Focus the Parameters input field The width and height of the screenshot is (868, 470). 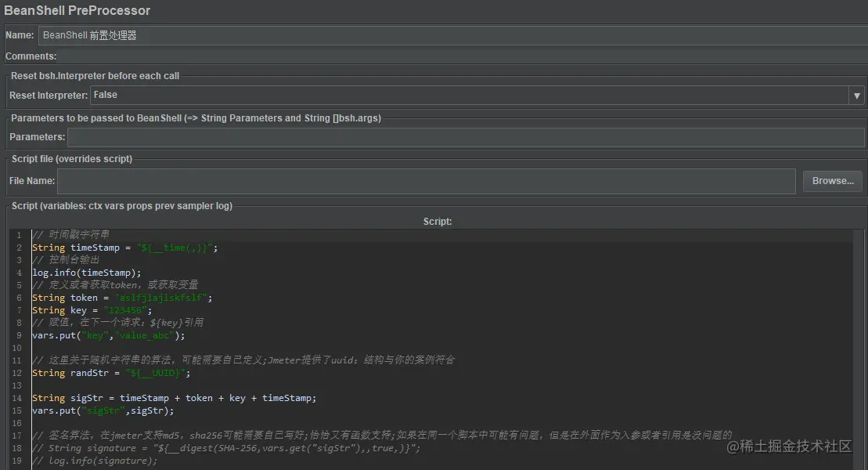click(466, 137)
